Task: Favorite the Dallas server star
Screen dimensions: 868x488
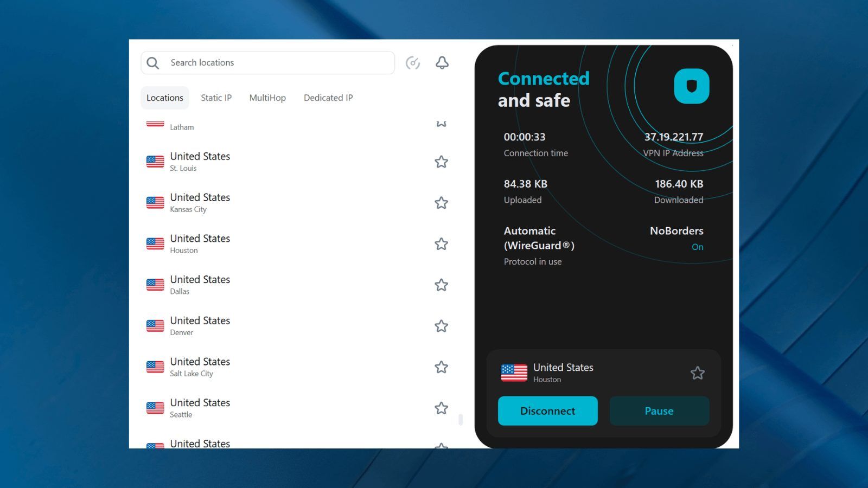Action: [442, 285]
